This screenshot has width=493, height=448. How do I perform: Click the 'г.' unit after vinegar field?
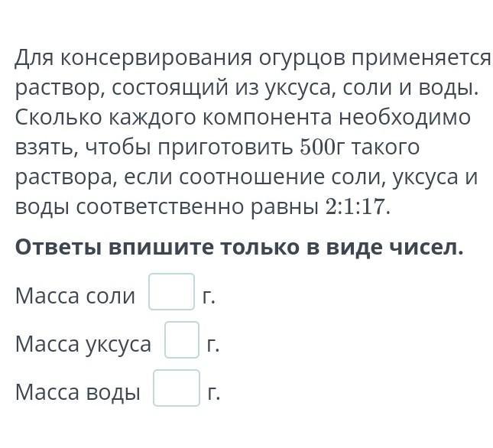click(213, 345)
